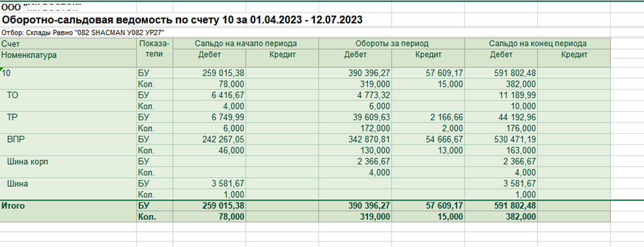Click the ТР credit turnover 2 166,66
644x247 pixels.
tap(428, 117)
